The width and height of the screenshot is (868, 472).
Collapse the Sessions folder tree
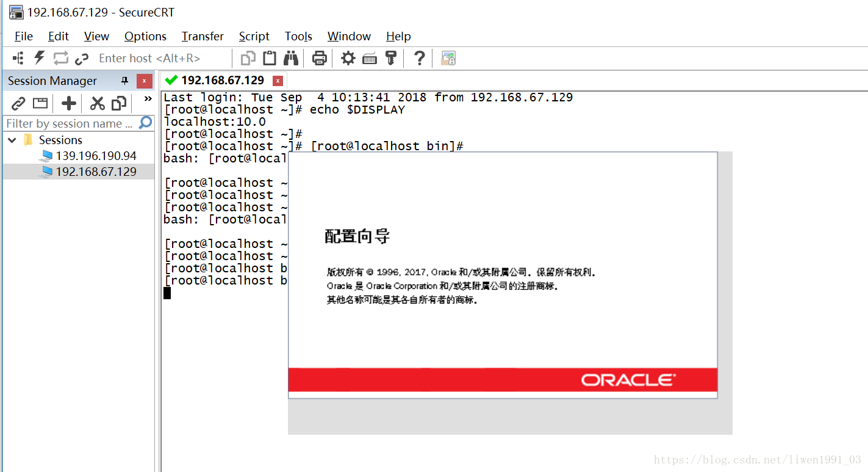(x=12, y=140)
